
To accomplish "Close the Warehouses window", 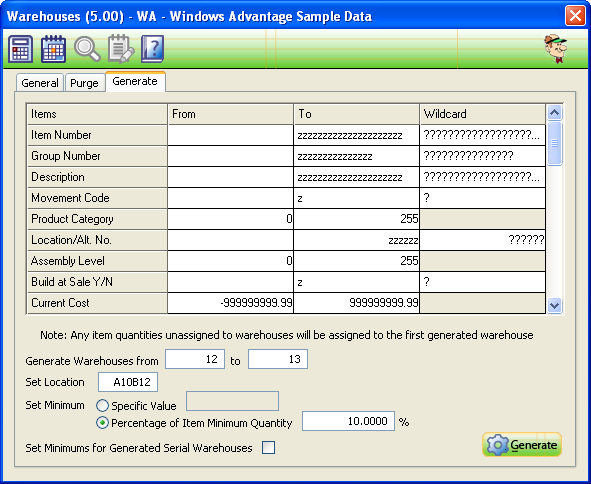I will pos(575,16).
